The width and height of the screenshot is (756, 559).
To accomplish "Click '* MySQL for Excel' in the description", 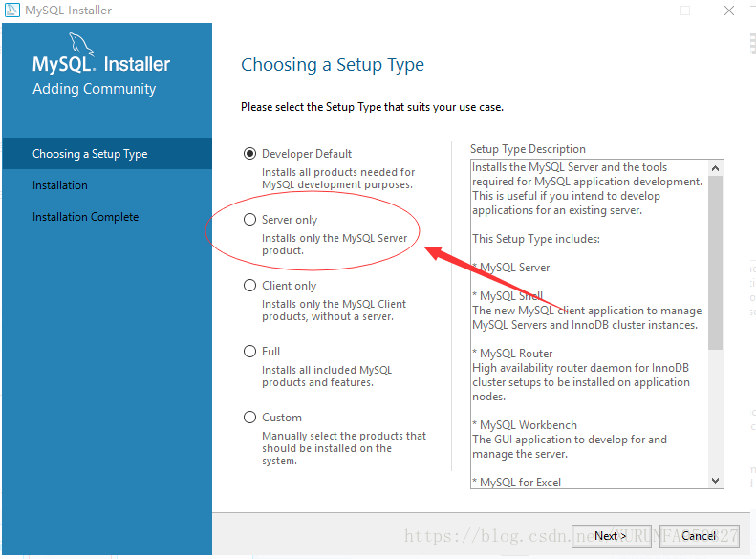I will pyautogui.click(x=516, y=482).
